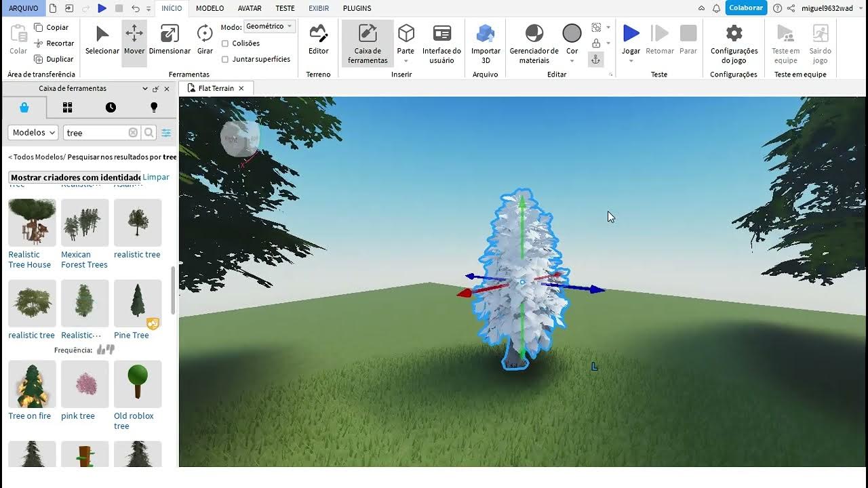Click Copiar in clipboard section
Image resolution: width=868 pixels, height=488 pixels.
pyautogui.click(x=52, y=27)
